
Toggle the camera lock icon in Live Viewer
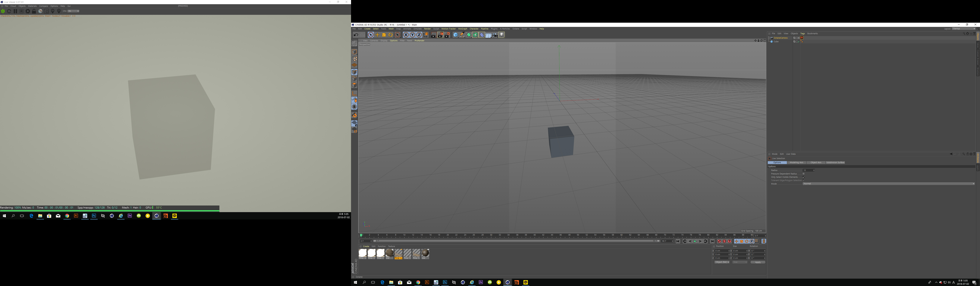34,11
